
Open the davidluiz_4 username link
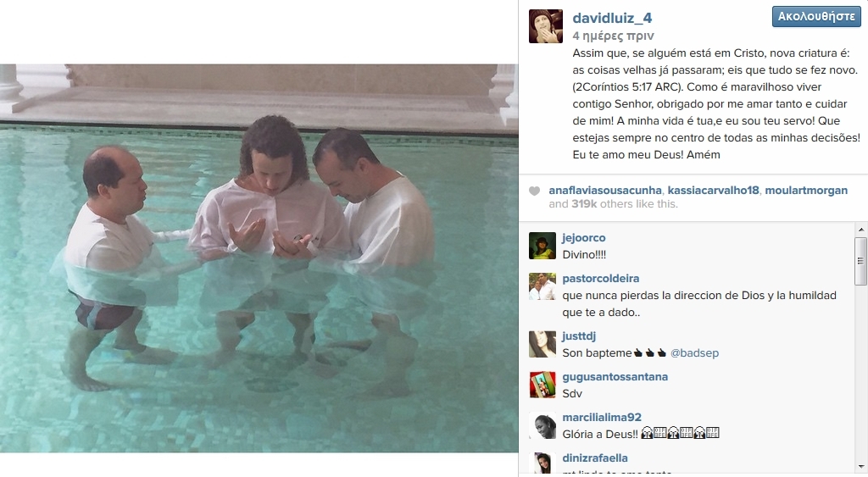coord(612,18)
